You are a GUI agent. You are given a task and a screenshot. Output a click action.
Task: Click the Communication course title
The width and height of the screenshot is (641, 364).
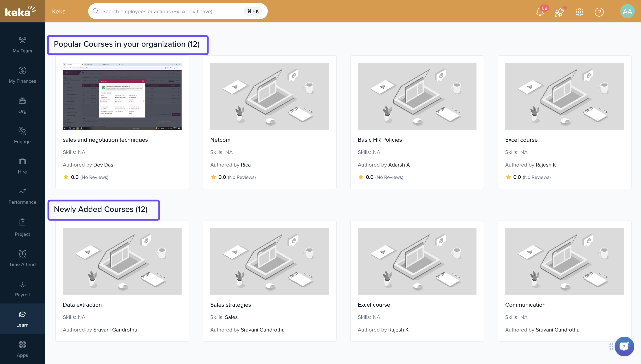tap(525, 305)
